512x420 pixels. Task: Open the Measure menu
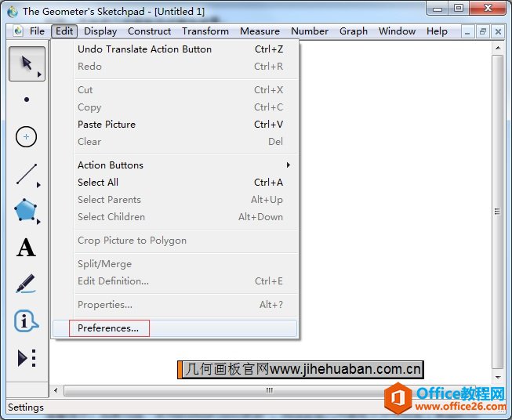260,31
